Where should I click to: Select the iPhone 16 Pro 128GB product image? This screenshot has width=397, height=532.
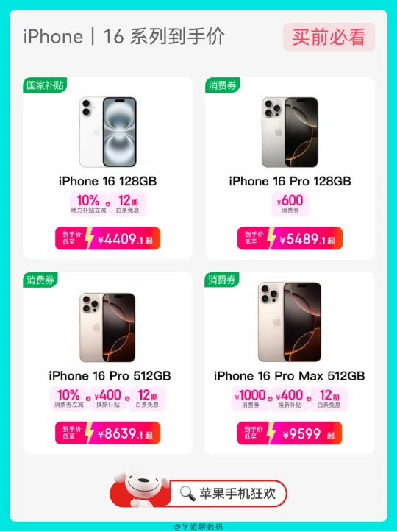tap(290, 132)
